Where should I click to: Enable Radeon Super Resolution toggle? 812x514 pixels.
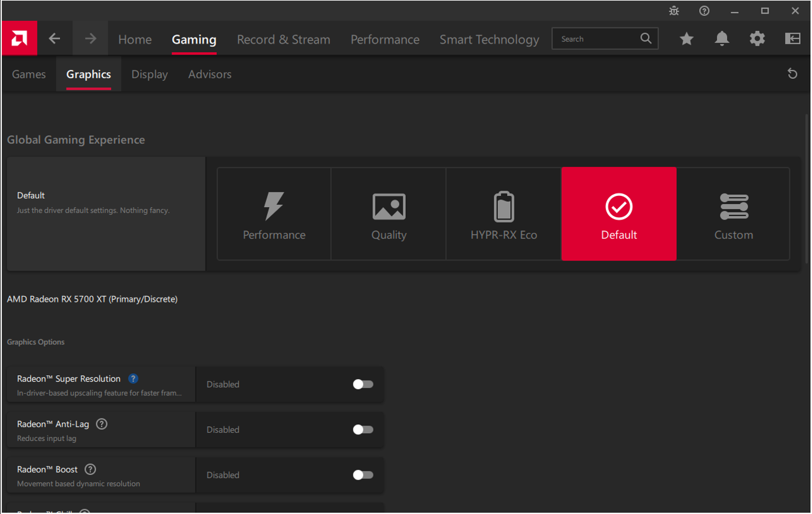[363, 384]
